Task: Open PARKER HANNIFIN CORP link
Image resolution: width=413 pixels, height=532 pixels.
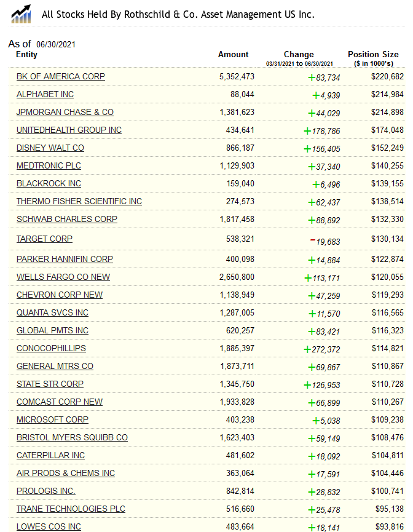Action: pos(65,259)
